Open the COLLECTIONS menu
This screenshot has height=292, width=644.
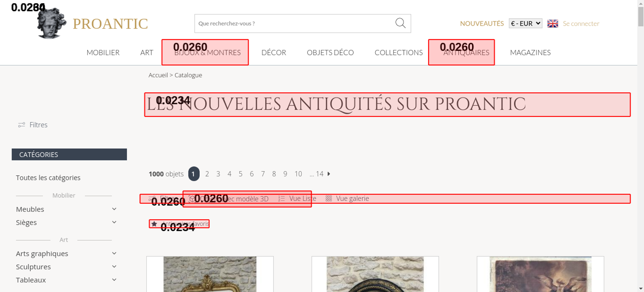(398, 52)
